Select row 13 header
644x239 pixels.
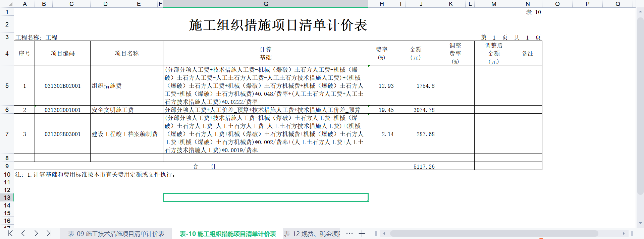pos(7,197)
